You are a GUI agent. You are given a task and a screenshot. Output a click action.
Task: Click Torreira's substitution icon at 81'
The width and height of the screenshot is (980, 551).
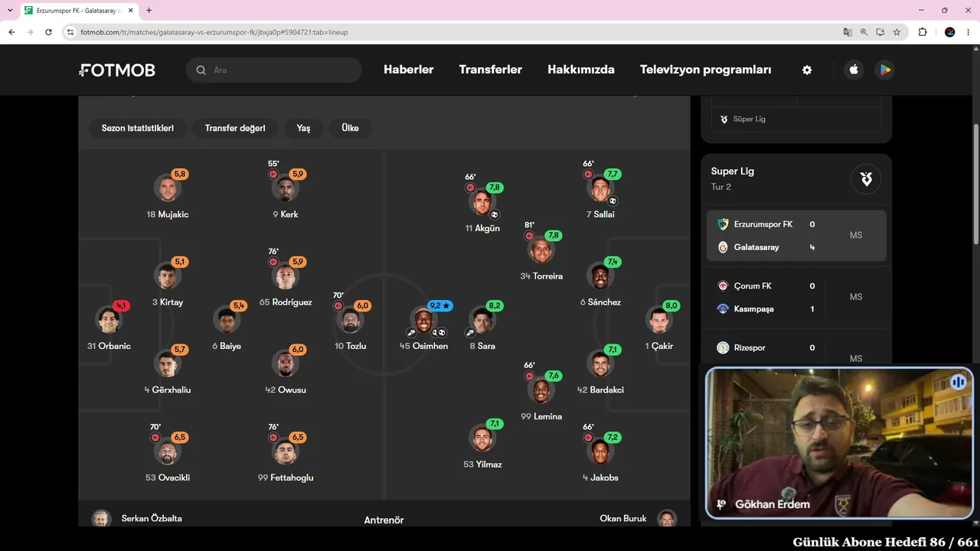529,236
